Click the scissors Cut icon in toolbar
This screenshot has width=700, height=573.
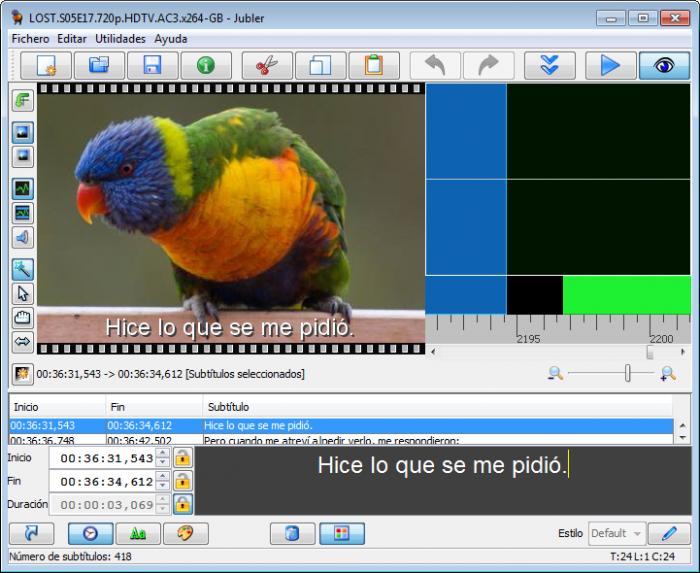click(x=266, y=66)
